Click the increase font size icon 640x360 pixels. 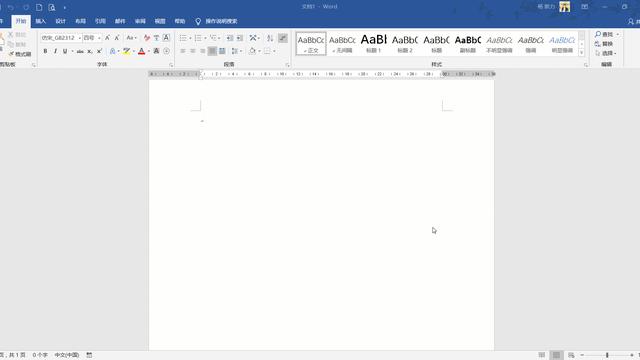107,38
